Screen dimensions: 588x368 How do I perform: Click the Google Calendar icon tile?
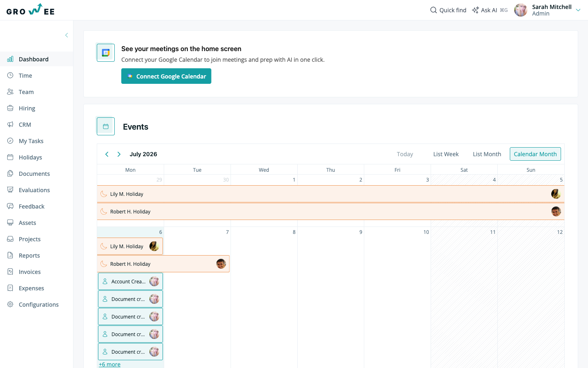(x=106, y=53)
